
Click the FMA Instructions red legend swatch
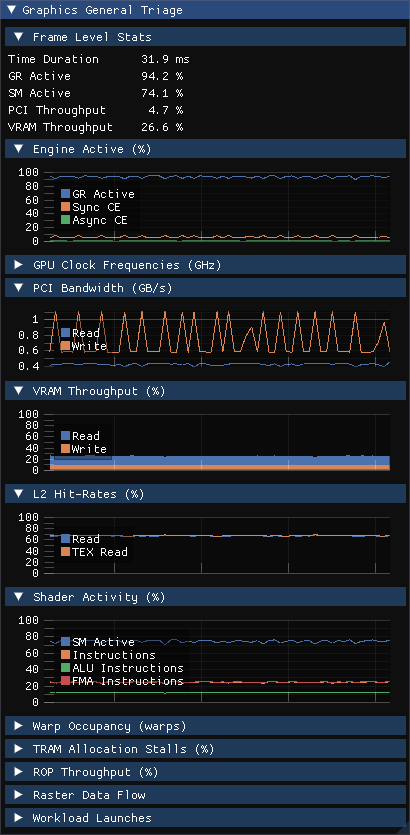(66, 681)
